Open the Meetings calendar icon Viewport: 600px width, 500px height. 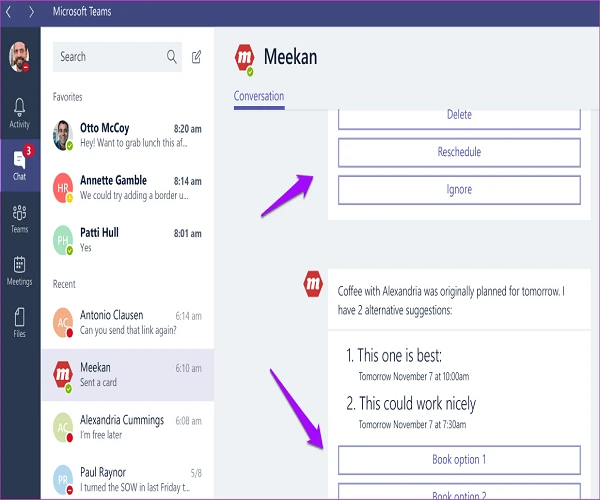(x=19, y=270)
